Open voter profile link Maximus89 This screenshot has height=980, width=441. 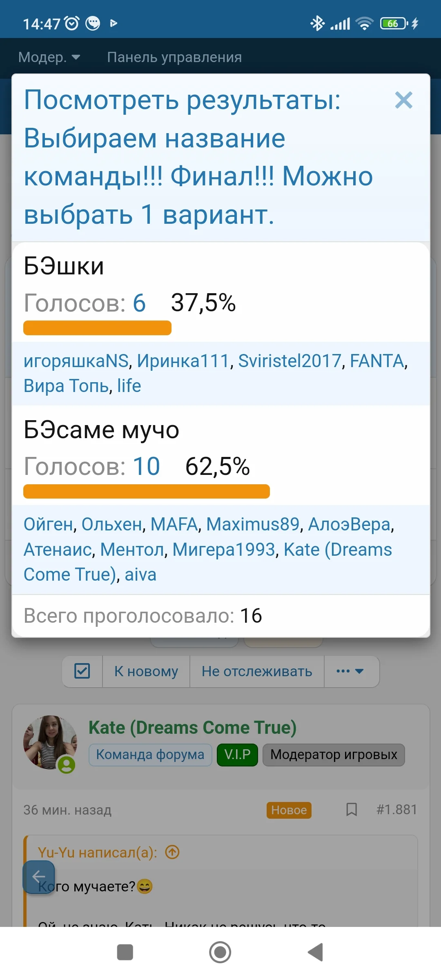[x=253, y=524]
